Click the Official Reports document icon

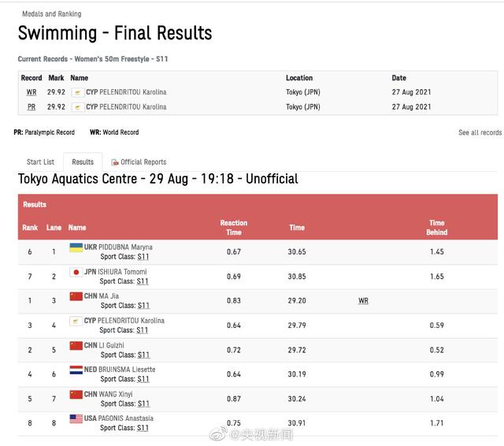pyautogui.click(x=115, y=162)
